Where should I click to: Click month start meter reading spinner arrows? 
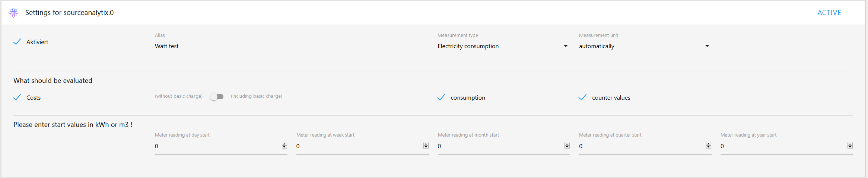[567, 146]
